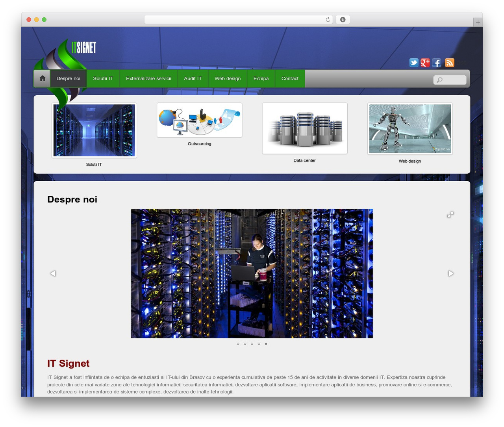Click the browser address bar

tap(238, 20)
